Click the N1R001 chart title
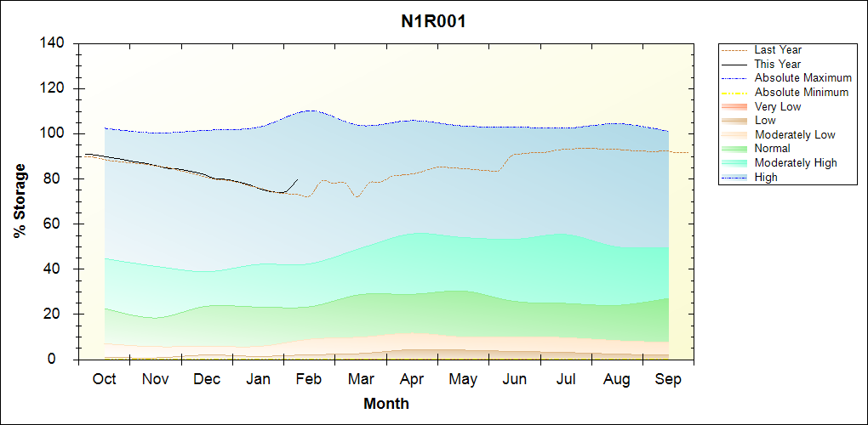This screenshot has width=868, height=425. [433, 21]
